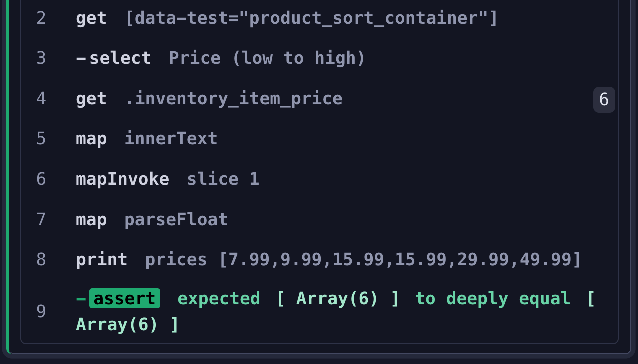Click the element count badge showing 6
This screenshot has width=638, height=364.
[x=604, y=100]
